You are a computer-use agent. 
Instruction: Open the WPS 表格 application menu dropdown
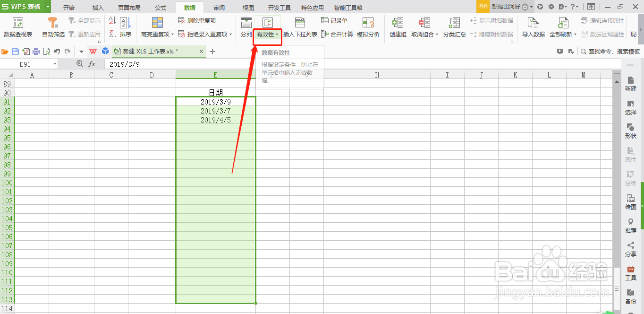tap(48, 7)
